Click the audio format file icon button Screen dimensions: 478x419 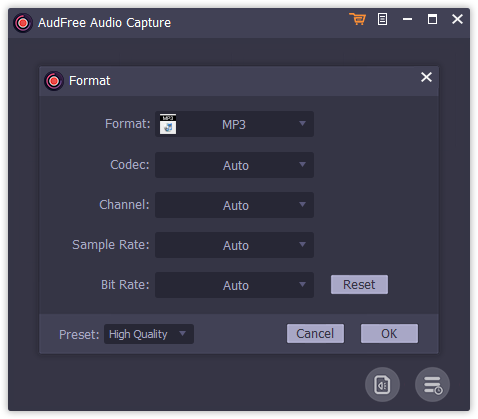382,385
